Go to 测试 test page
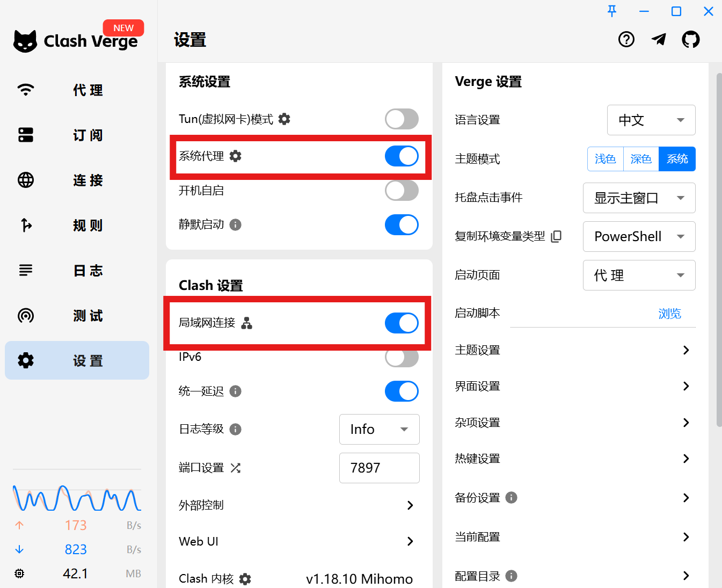This screenshot has width=722, height=588. [77, 315]
